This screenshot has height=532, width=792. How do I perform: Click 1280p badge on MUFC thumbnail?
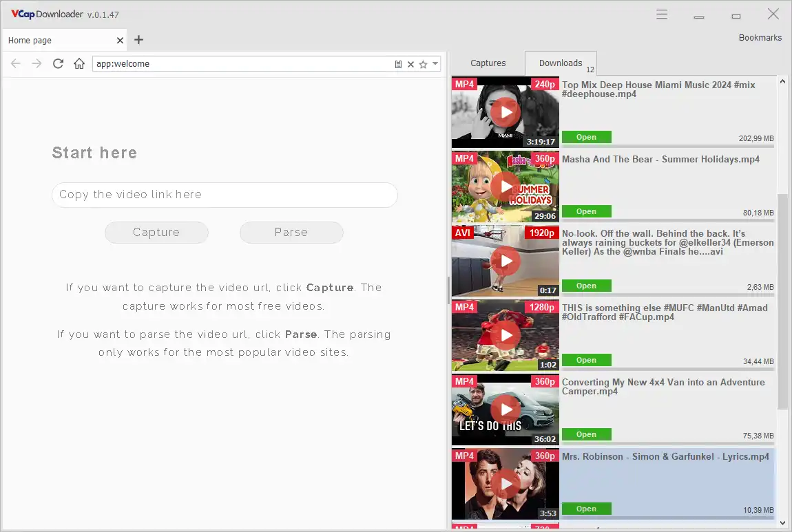[x=541, y=307]
